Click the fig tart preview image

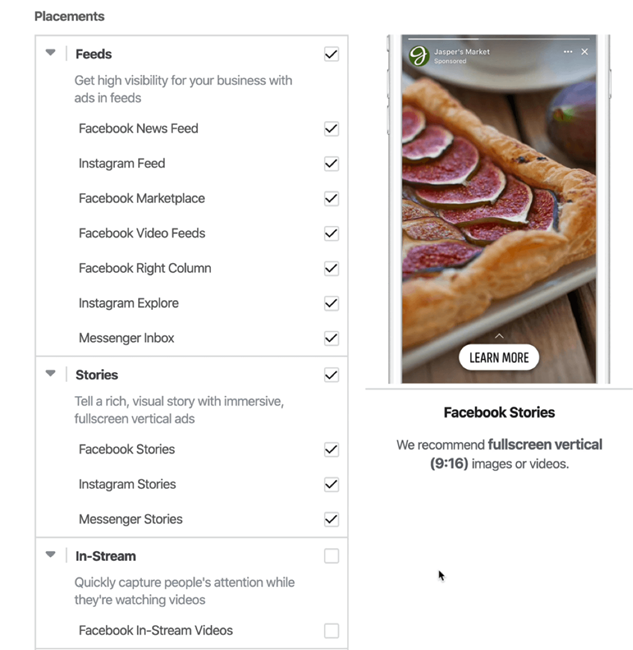(499, 209)
